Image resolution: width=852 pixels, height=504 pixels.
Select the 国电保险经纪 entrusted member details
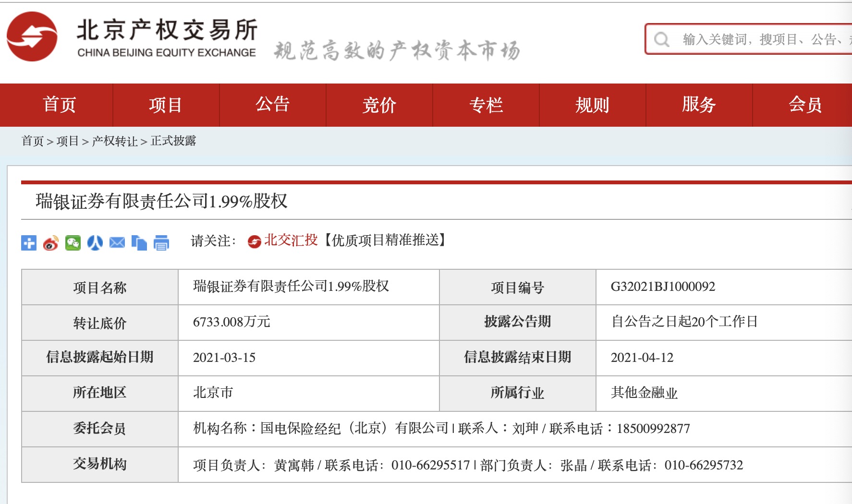tap(442, 428)
